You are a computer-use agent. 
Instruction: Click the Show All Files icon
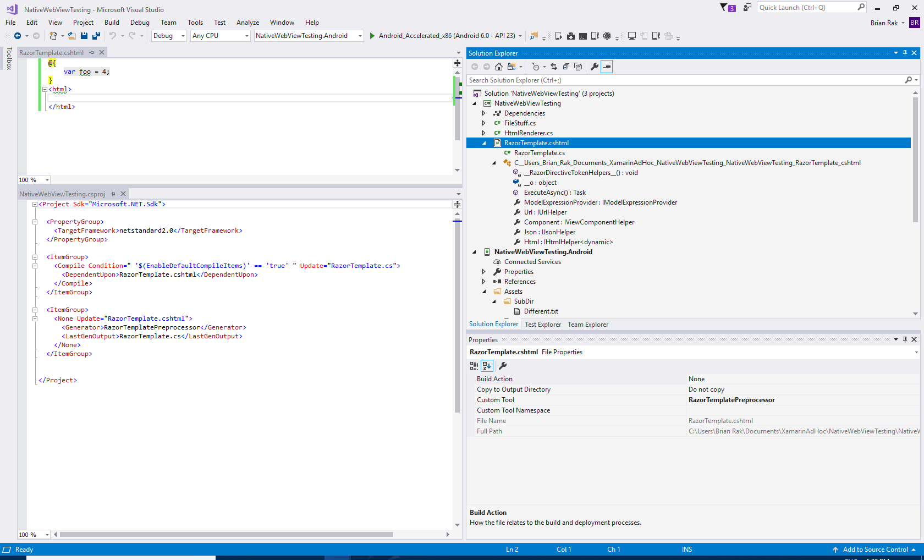pyautogui.click(x=578, y=67)
